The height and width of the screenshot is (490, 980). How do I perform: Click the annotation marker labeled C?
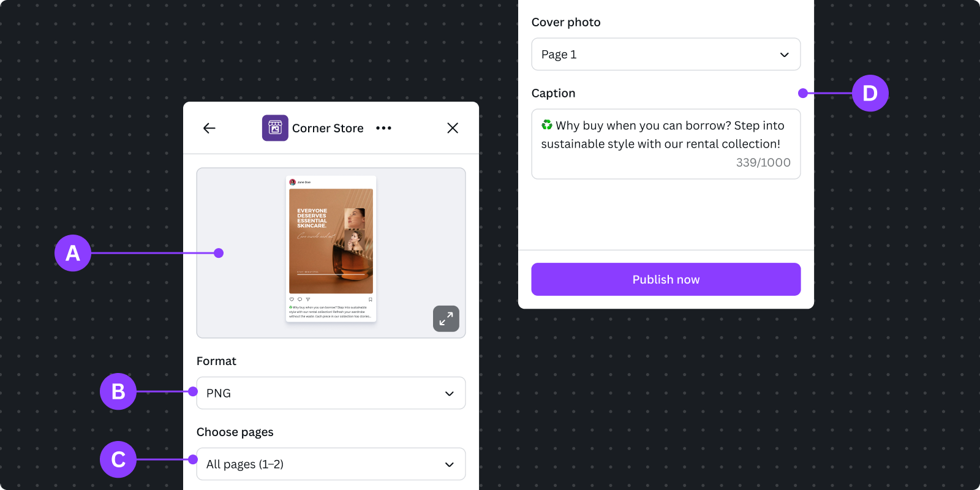pyautogui.click(x=118, y=459)
